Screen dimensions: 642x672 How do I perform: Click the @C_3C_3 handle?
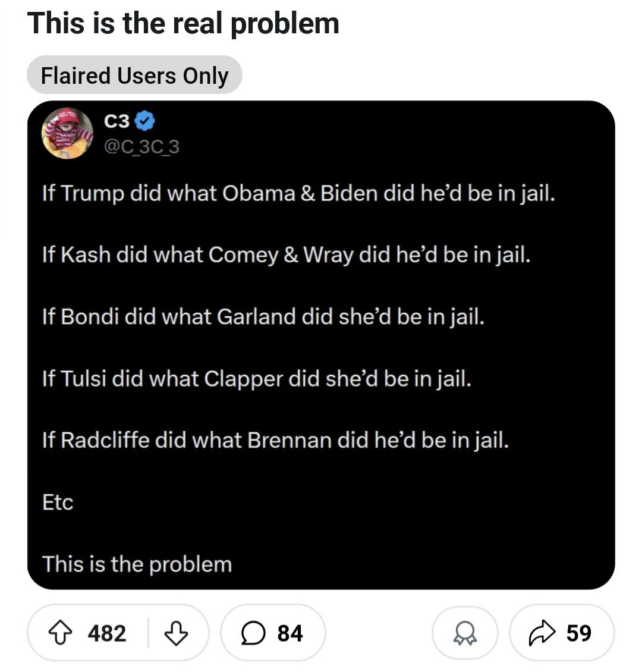(141, 146)
